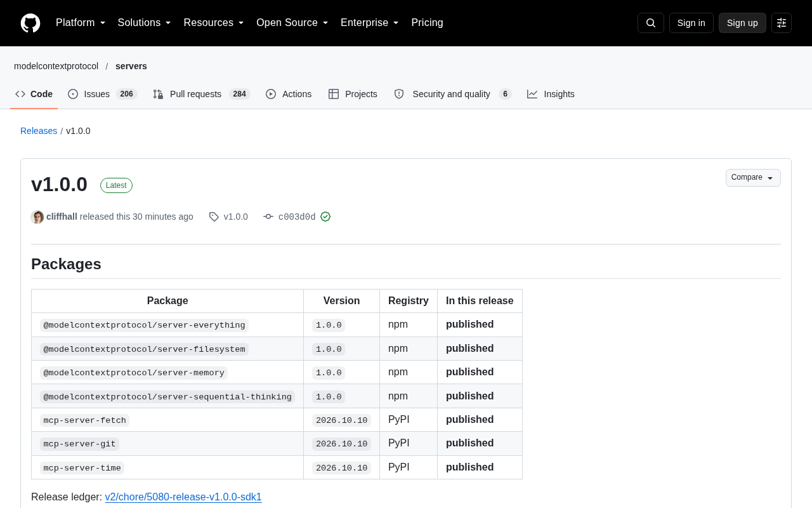Expand the Open Source menu
Viewport: 812px width, 508px height.
click(292, 23)
